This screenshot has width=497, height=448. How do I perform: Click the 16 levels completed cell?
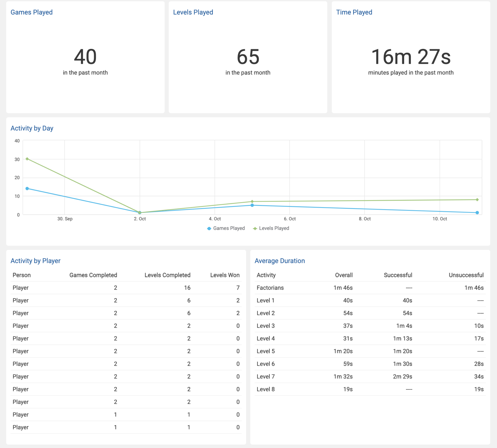coord(187,288)
